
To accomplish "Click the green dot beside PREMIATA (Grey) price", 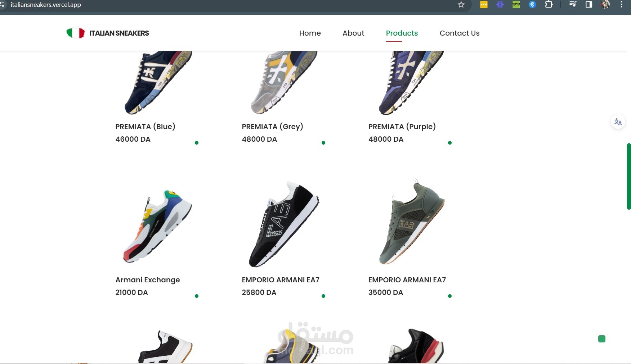I will click(x=323, y=143).
